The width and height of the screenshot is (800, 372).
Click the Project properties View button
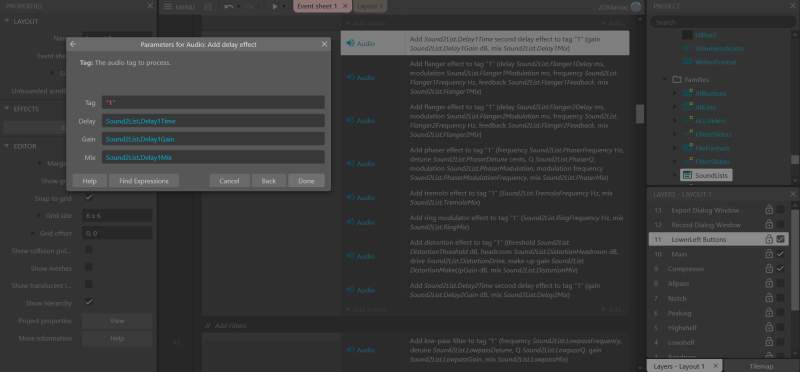coord(117,321)
